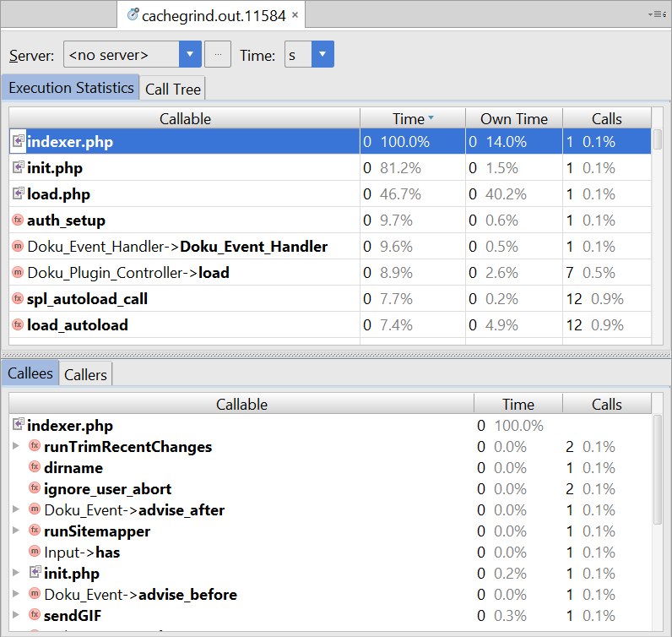Select the auth_setup row name

click(x=66, y=220)
